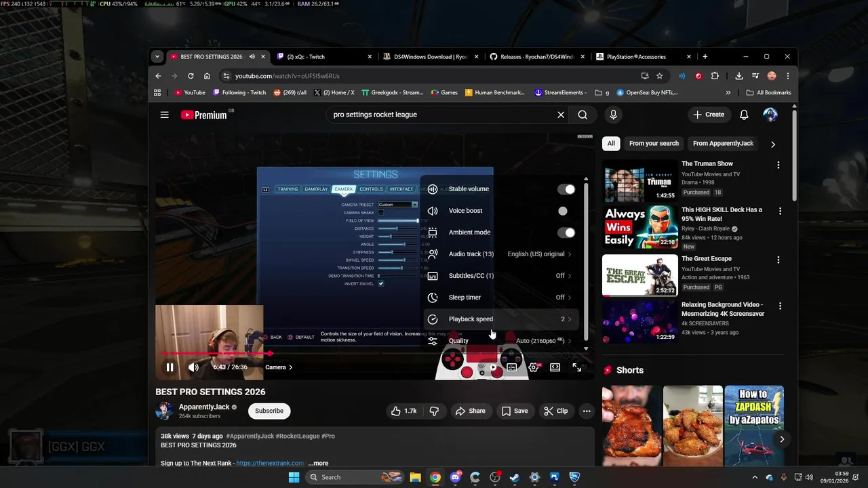Screen dimensions: 868x488
Task: Open the YouTube account avatar menu
Action: [770, 115]
